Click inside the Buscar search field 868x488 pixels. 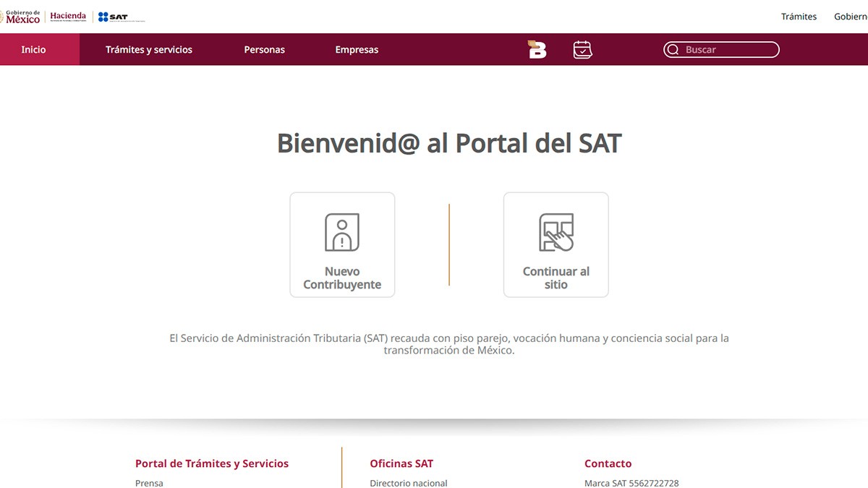723,49
